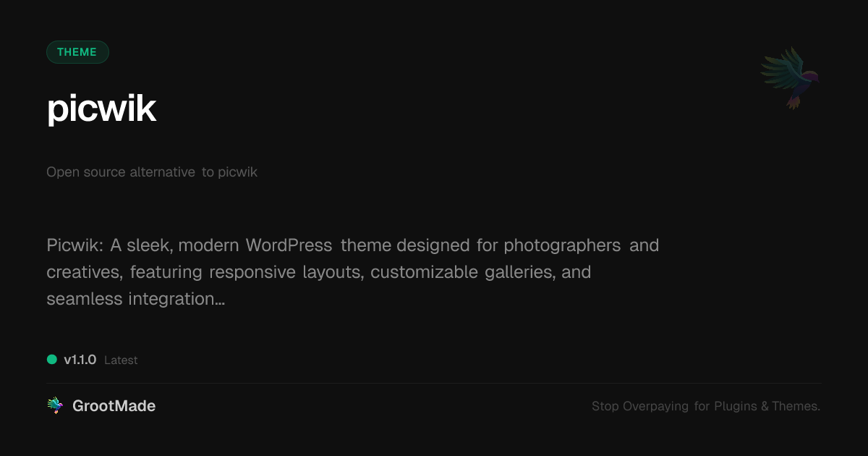
Task: Click the horizontal divider above the footer
Action: pyautogui.click(x=434, y=383)
